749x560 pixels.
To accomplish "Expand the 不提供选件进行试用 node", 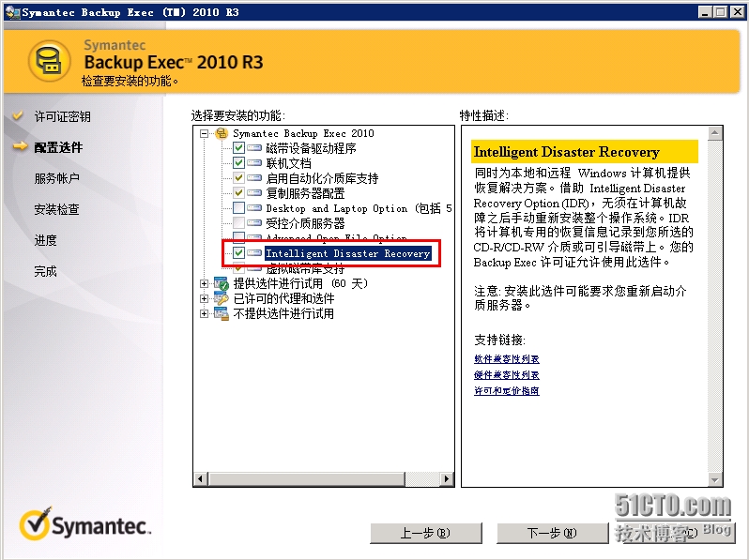I will coord(204,313).
